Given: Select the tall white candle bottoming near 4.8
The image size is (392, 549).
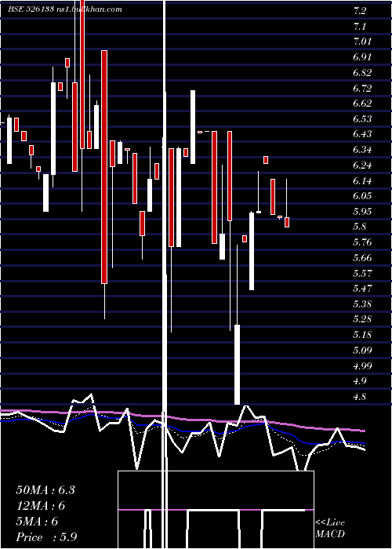Looking at the screenshot, I should 237,365.
